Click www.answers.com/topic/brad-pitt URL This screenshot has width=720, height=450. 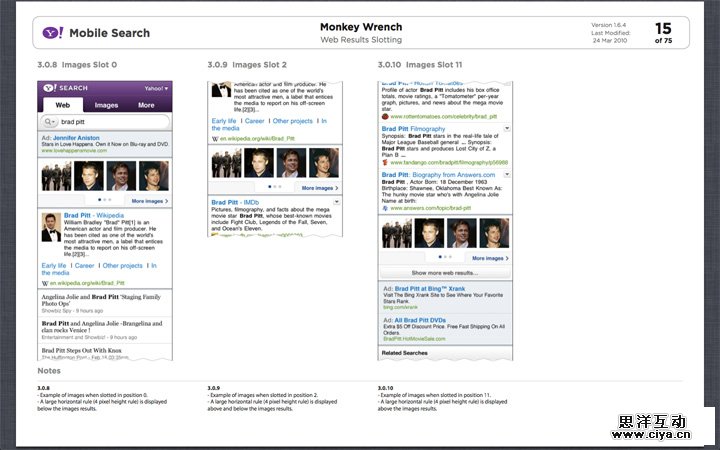(431, 208)
